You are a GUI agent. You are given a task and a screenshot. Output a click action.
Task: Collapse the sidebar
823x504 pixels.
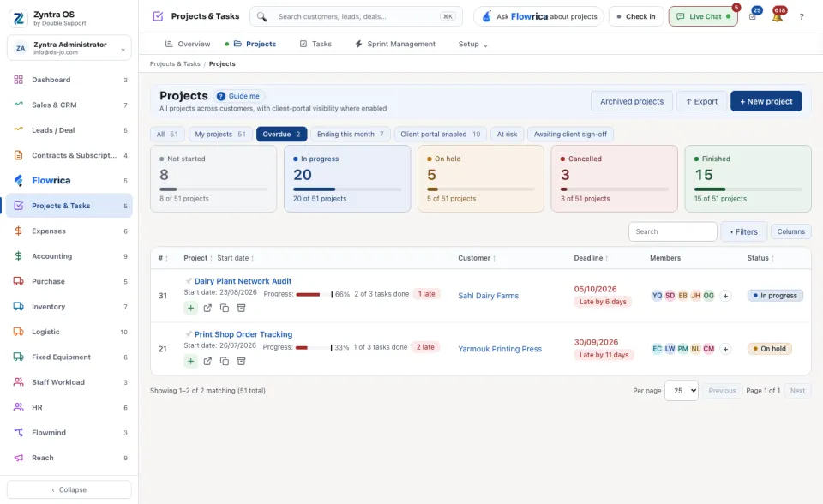(x=69, y=489)
